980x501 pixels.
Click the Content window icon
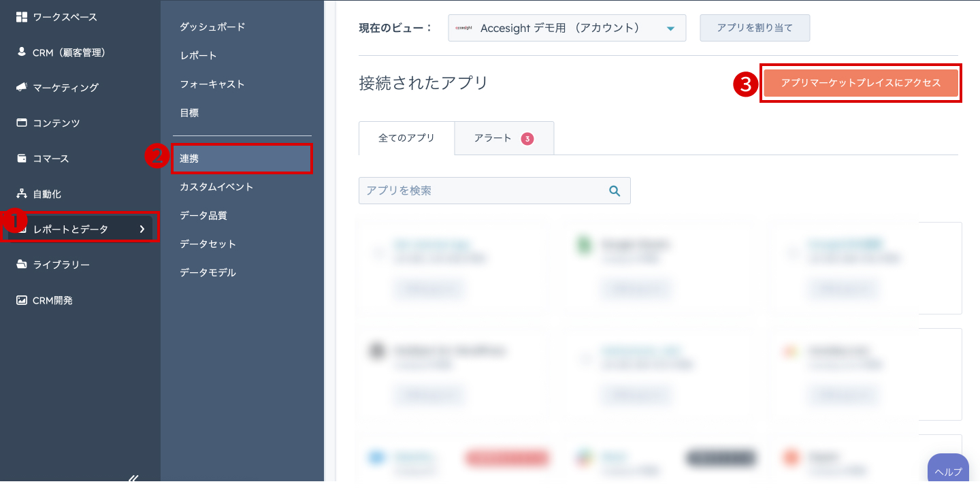[22, 123]
